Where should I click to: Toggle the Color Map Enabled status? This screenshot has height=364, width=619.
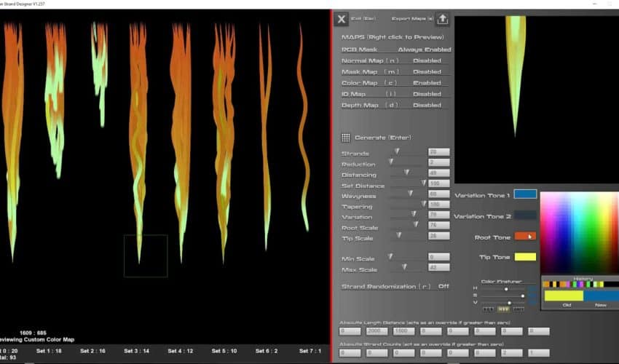(427, 82)
